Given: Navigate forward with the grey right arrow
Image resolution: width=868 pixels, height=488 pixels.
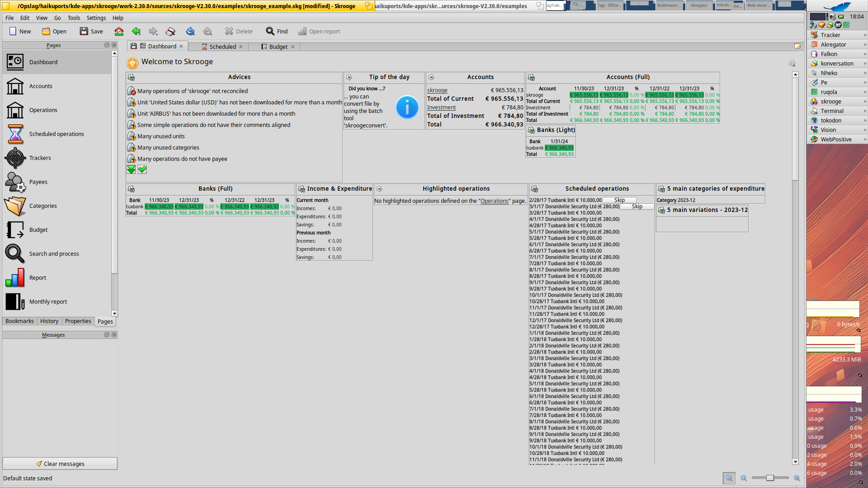Looking at the screenshot, I should (153, 31).
